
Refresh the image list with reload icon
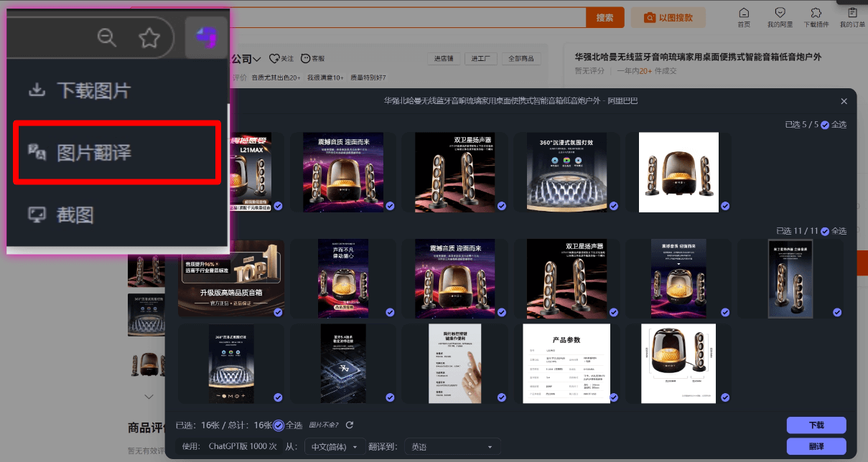coord(350,425)
